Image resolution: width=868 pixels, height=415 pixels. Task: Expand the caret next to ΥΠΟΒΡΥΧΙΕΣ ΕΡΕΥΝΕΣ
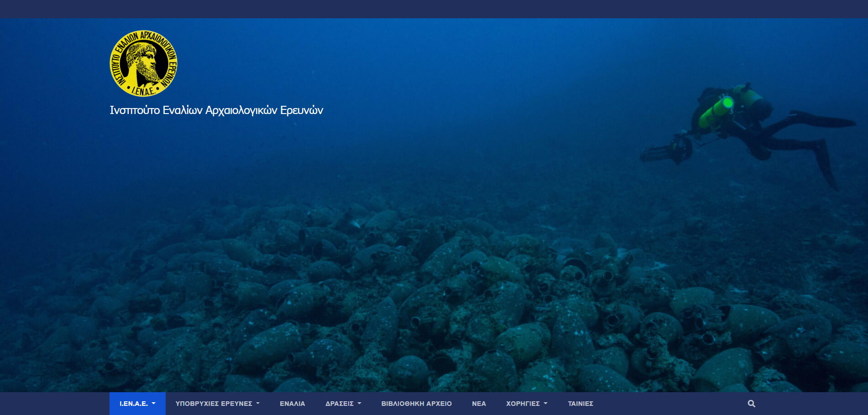coord(258,404)
